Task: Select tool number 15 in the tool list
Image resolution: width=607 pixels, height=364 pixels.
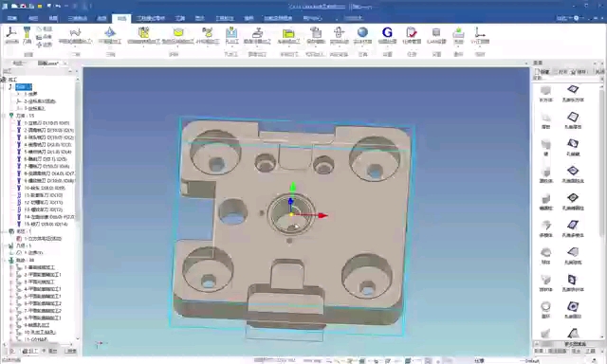Action: [46, 224]
